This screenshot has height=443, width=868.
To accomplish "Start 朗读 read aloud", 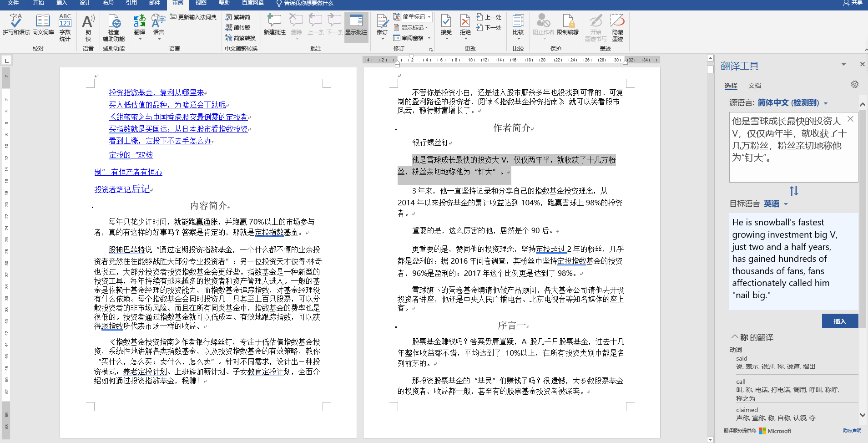I will [x=88, y=27].
